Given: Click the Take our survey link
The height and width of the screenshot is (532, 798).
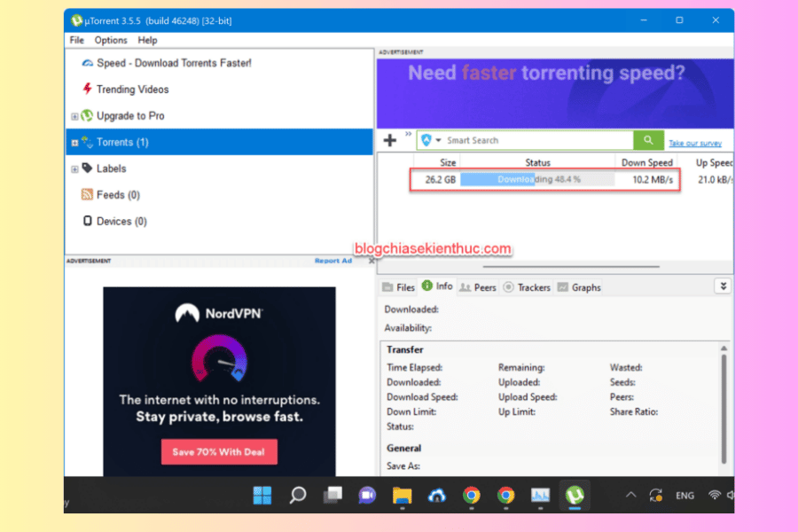Looking at the screenshot, I should click(x=694, y=143).
